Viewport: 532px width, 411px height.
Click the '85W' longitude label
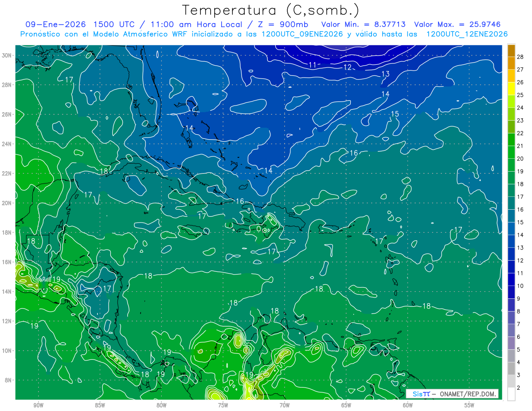(x=100, y=405)
